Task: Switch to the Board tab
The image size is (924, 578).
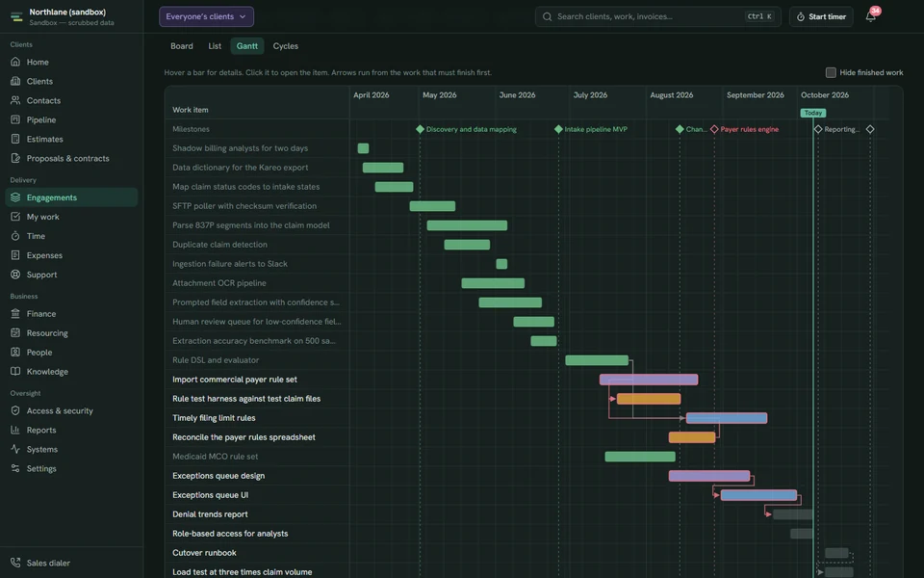Action: pyautogui.click(x=182, y=46)
